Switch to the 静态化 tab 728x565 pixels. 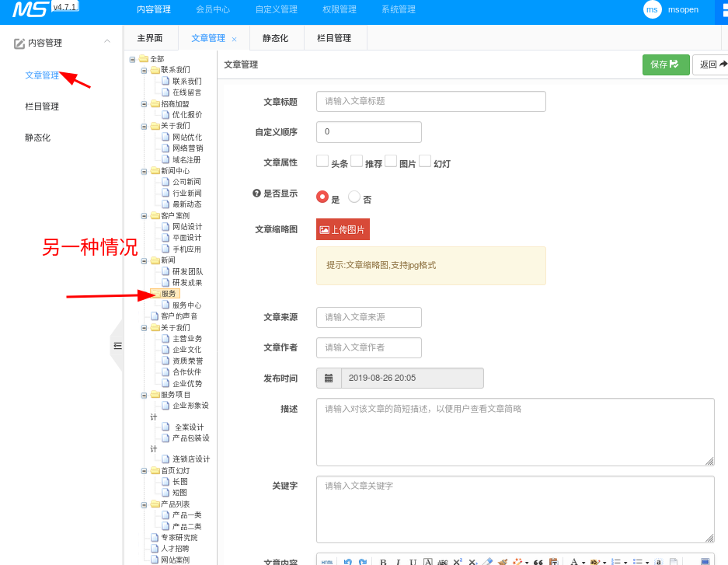[x=275, y=38]
